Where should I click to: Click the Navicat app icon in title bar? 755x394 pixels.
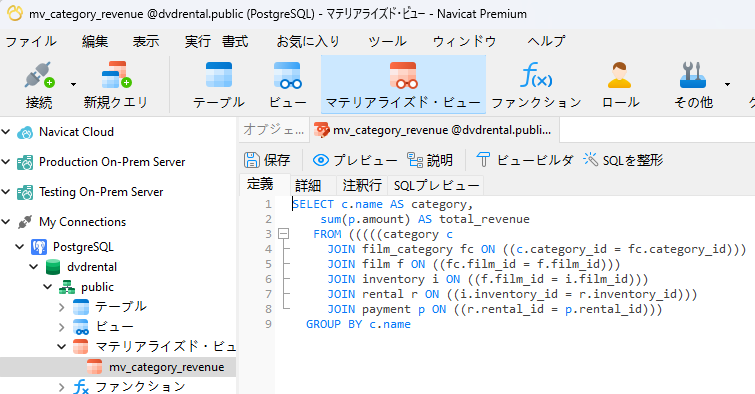point(14,13)
